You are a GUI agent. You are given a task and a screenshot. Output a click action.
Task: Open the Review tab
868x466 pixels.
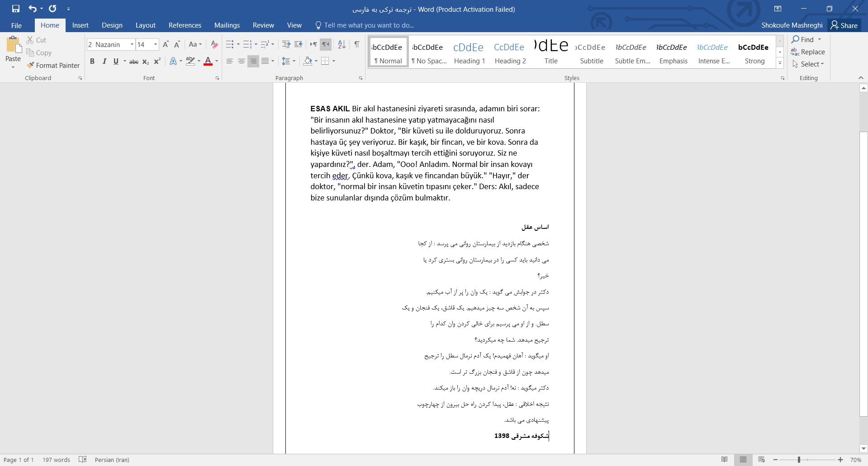(x=263, y=25)
